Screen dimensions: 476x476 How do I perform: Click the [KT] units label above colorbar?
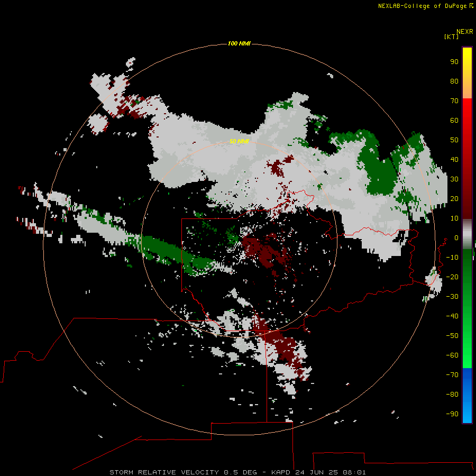451,36
